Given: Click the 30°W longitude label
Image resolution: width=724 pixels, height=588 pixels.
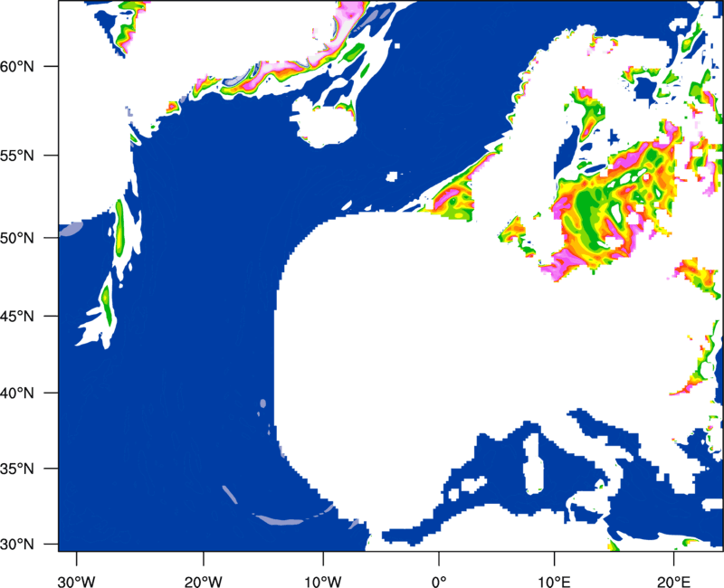Looking at the screenshot, I should coord(77,582).
